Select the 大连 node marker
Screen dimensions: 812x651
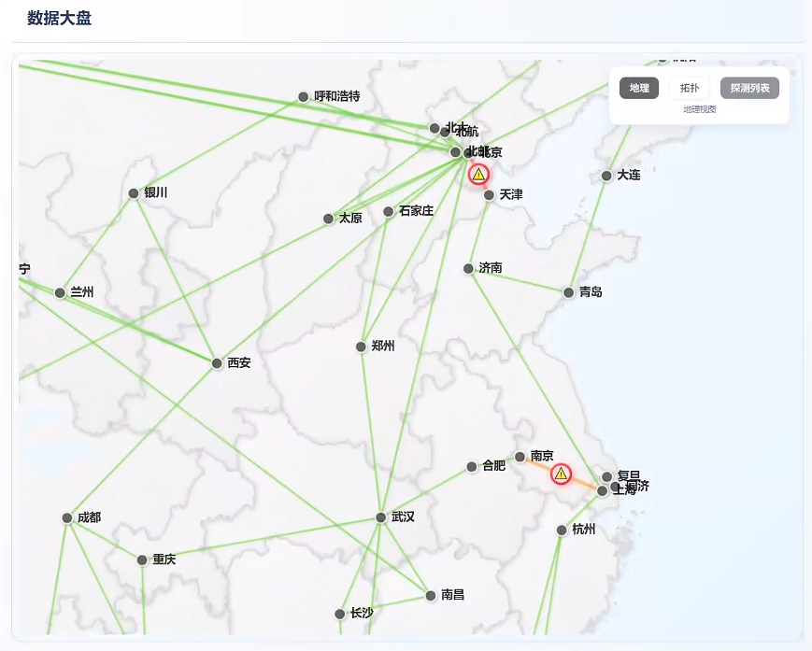pos(605,176)
